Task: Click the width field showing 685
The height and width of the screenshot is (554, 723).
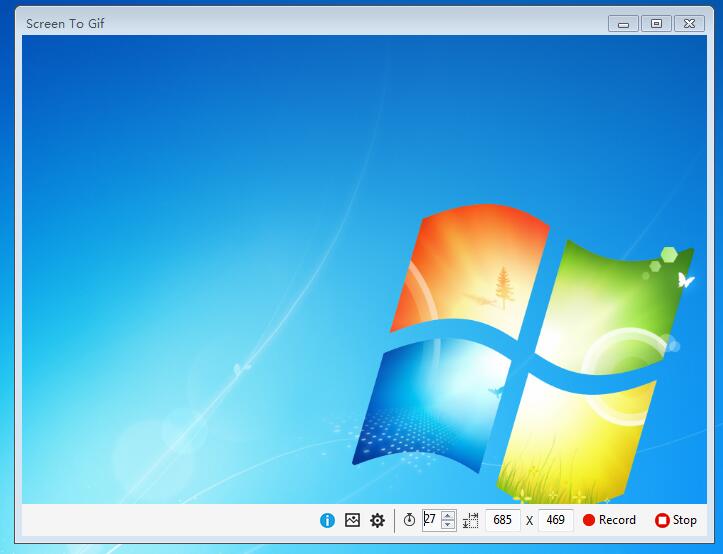Action: [x=503, y=520]
